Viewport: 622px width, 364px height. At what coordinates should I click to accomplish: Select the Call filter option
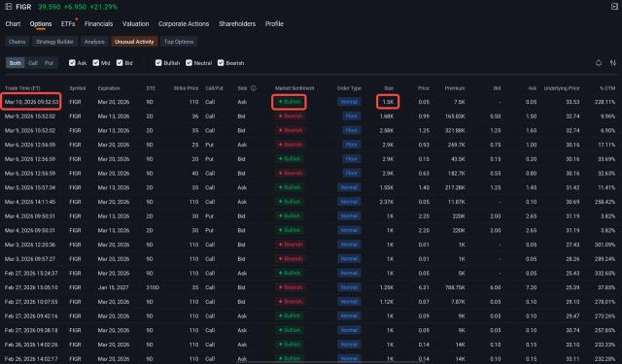coord(33,63)
